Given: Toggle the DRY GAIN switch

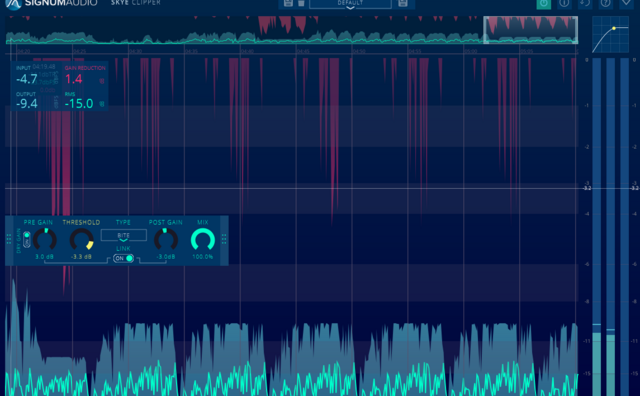Looking at the screenshot, I should point(27,240).
